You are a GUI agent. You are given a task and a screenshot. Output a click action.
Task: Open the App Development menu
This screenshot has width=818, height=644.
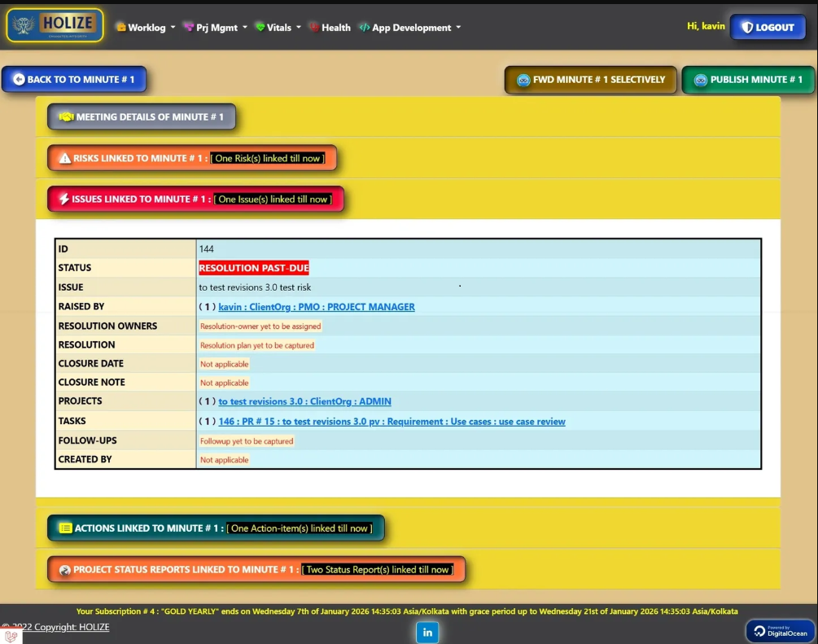coord(410,27)
